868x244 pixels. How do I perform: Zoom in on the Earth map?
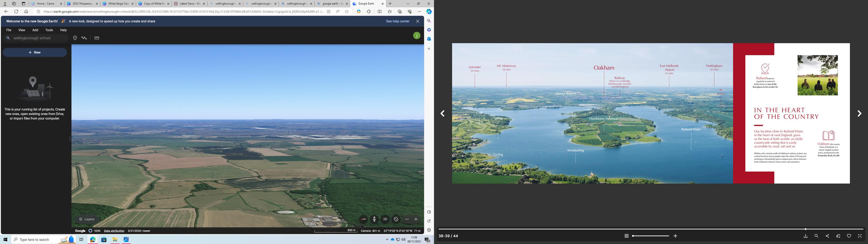[416, 219]
